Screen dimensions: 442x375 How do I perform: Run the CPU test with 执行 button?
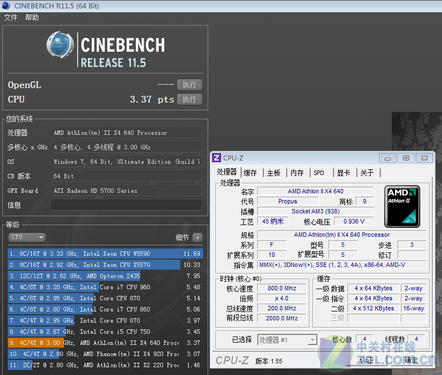[x=189, y=99]
